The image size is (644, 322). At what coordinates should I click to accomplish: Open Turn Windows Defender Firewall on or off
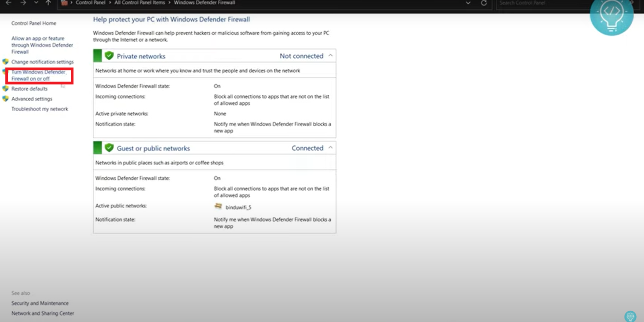[x=38, y=75]
